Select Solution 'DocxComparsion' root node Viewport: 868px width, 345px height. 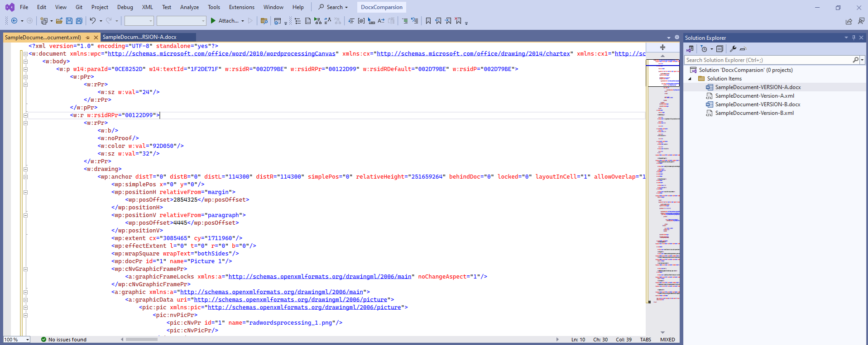click(745, 70)
